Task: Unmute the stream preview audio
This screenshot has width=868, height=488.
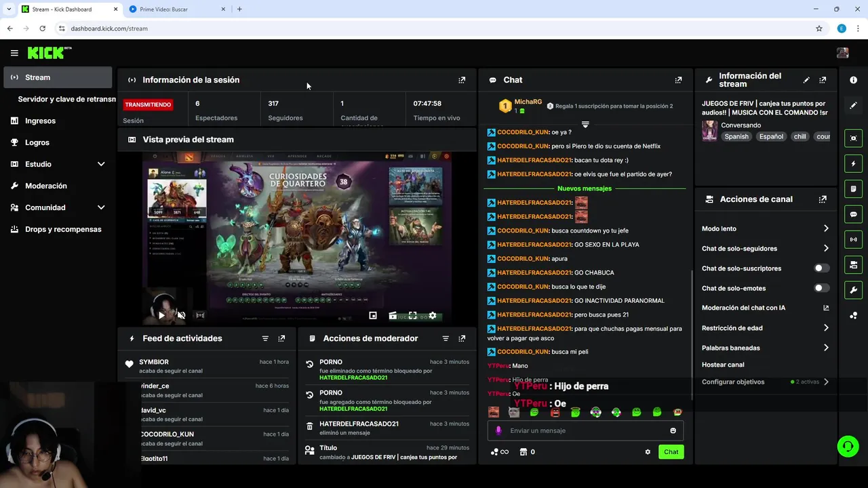Action: pos(181,315)
